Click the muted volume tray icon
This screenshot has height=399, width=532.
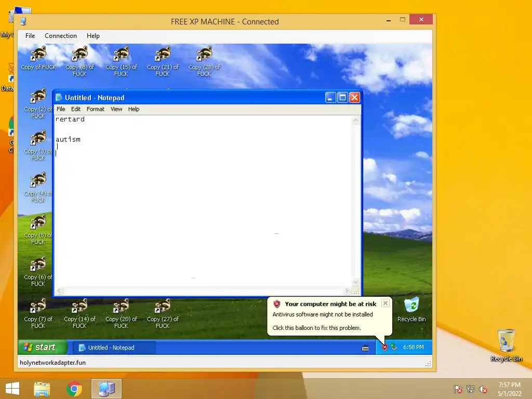click(x=483, y=389)
